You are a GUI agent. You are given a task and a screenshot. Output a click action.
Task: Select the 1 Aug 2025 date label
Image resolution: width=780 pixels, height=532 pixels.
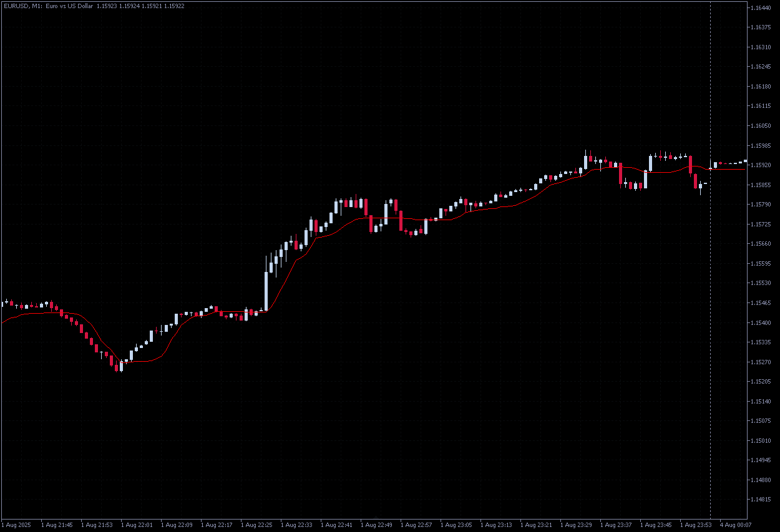pyautogui.click(x=17, y=525)
